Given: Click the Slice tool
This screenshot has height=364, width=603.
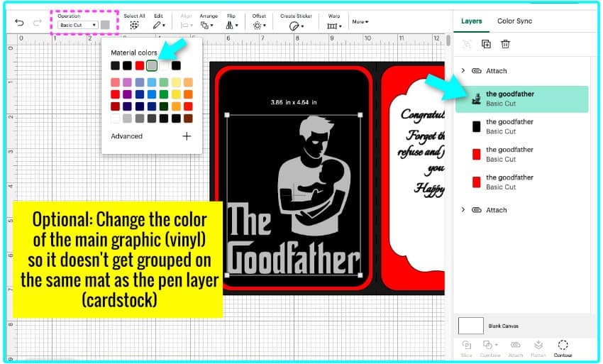Looking at the screenshot, I should [466, 348].
